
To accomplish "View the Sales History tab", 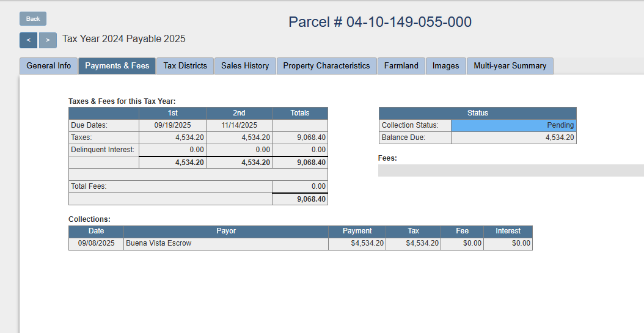I will (245, 66).
